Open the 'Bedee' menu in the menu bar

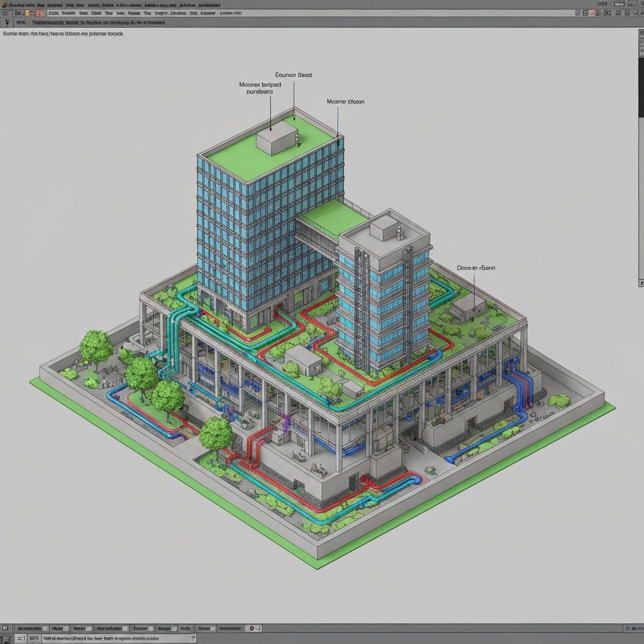[x=55, y=4]
